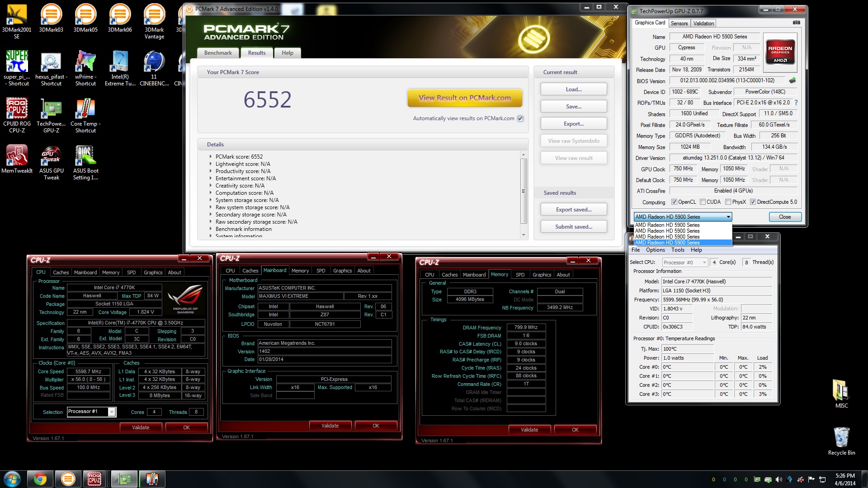This screenshot has width=868, height=488.
Task: Launch the wPrime shortcut icon
Action: pos(85,68)
